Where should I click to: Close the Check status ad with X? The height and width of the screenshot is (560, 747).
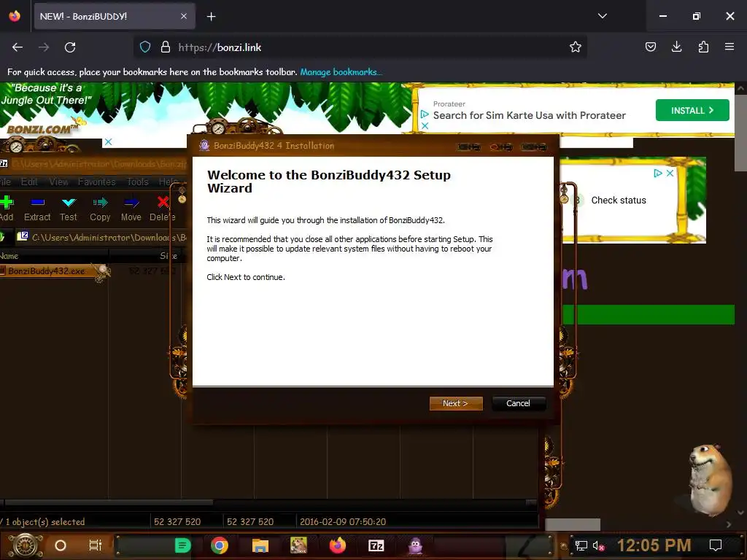[670, 174]
